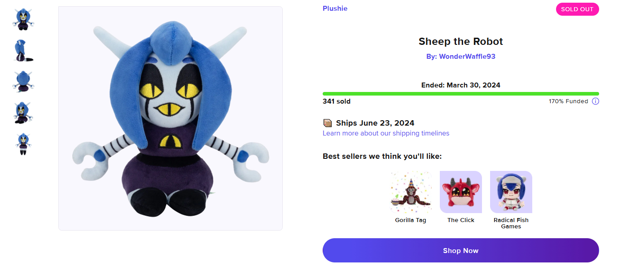This screenshot has height=275, width=644.
Task: Click the green funding progress bar
Action: click(460, 94)
